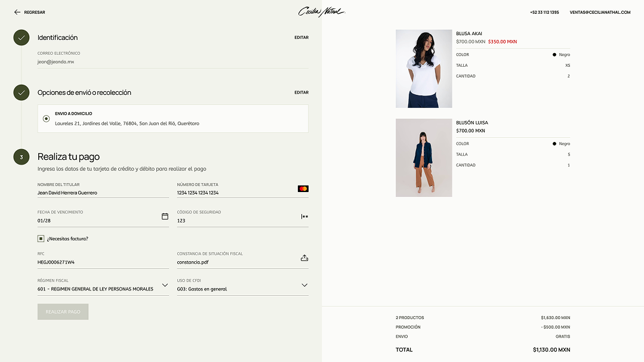Click the GRATIS shipping value
Screen dimensions: 644x362
coord(563,336)
